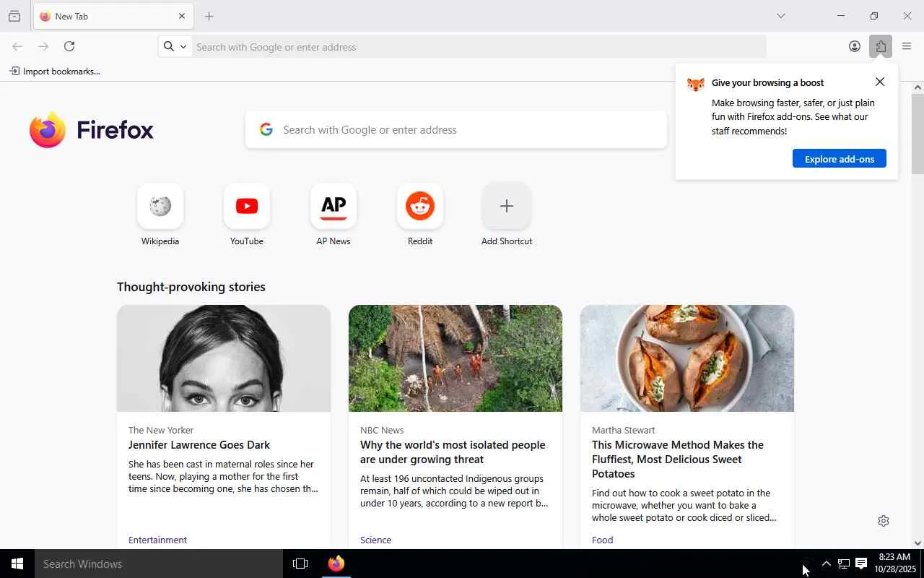Open Windows Task View
The width and height of the screenshot is (924, 578).
tap(300, 564)
